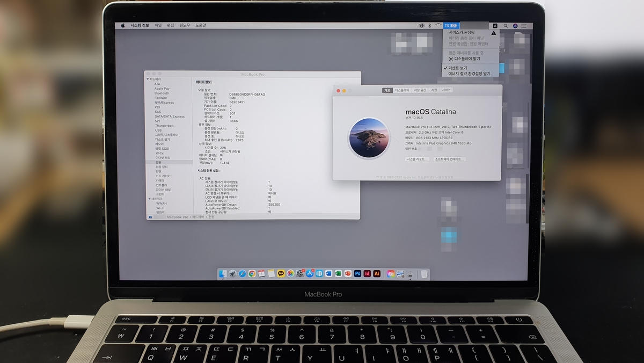Open Spotlight search magnifier
644x363 pixels.
pos(506,26)
